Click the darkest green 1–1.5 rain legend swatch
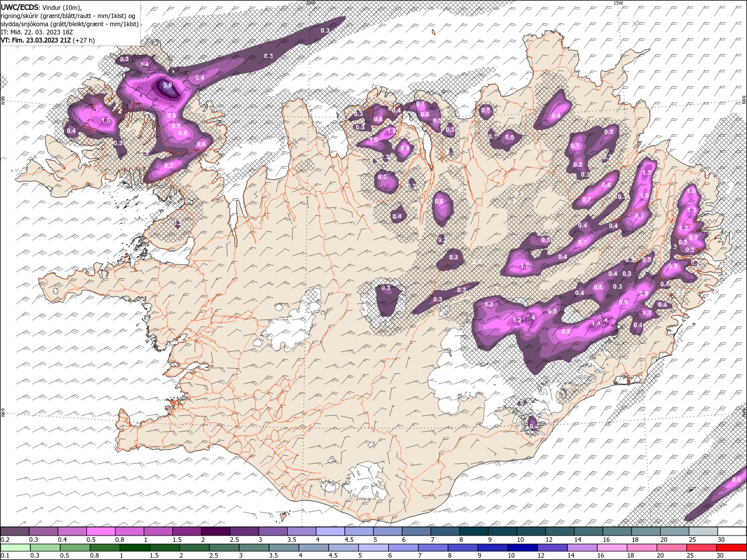The width and height of the screenshot is (747, 560). point(134,548)
